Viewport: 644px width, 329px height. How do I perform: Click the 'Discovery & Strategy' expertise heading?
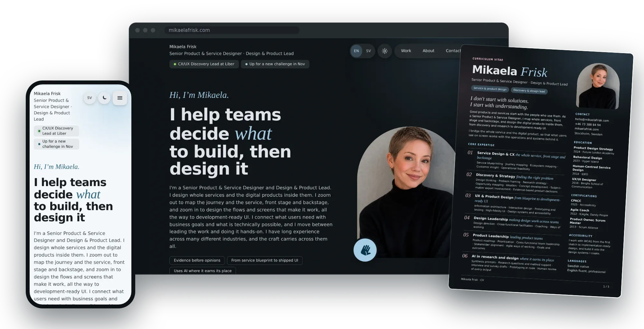pyautogui.click(x=495, y=175)
